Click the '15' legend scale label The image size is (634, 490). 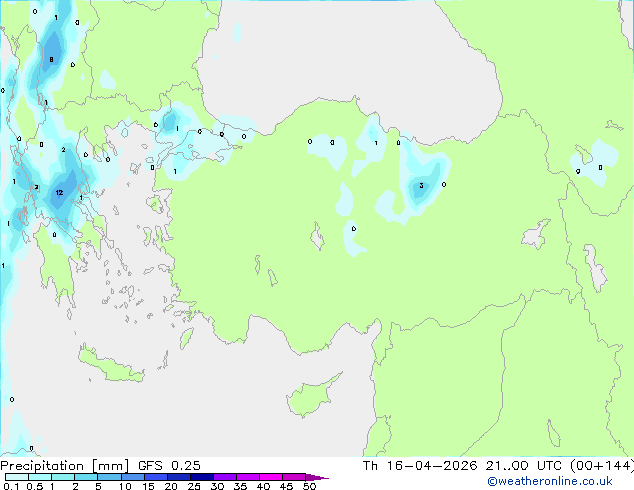[148, 486]
